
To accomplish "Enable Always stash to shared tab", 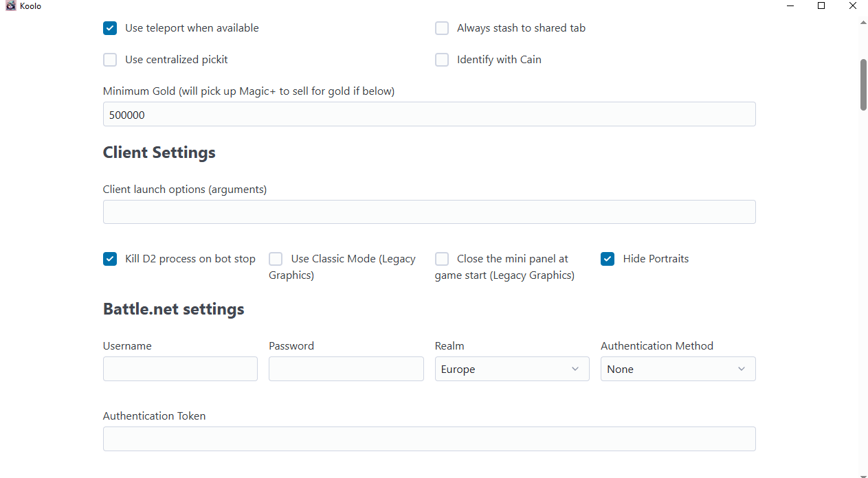I will pos(442,28).
